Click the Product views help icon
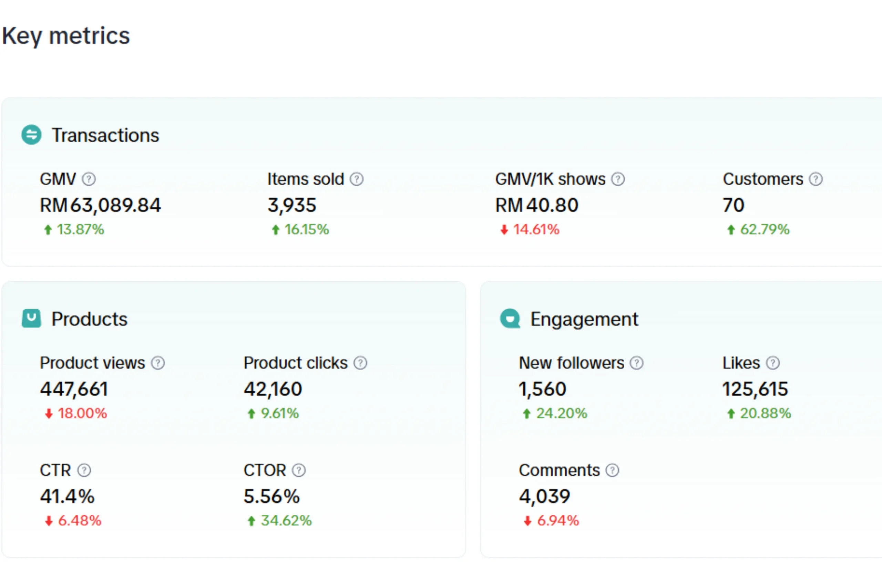This screenshot has width=882, height=588. pos(157,363)
